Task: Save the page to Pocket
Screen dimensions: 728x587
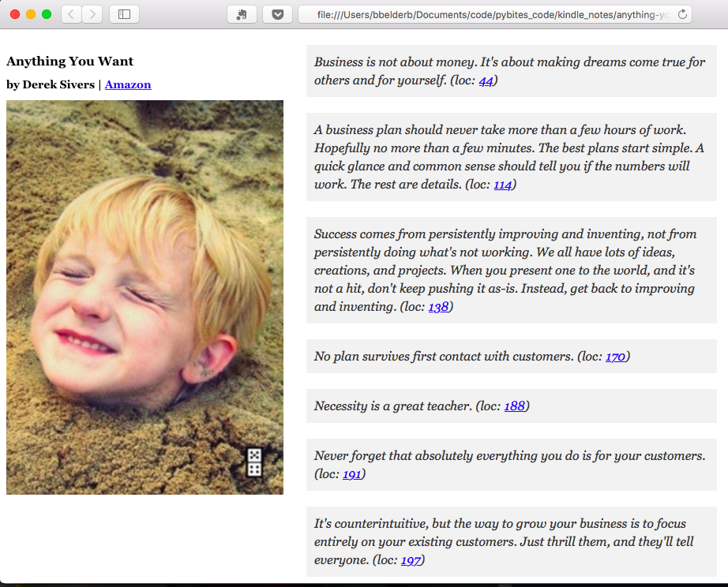Action: click(277, 13)
